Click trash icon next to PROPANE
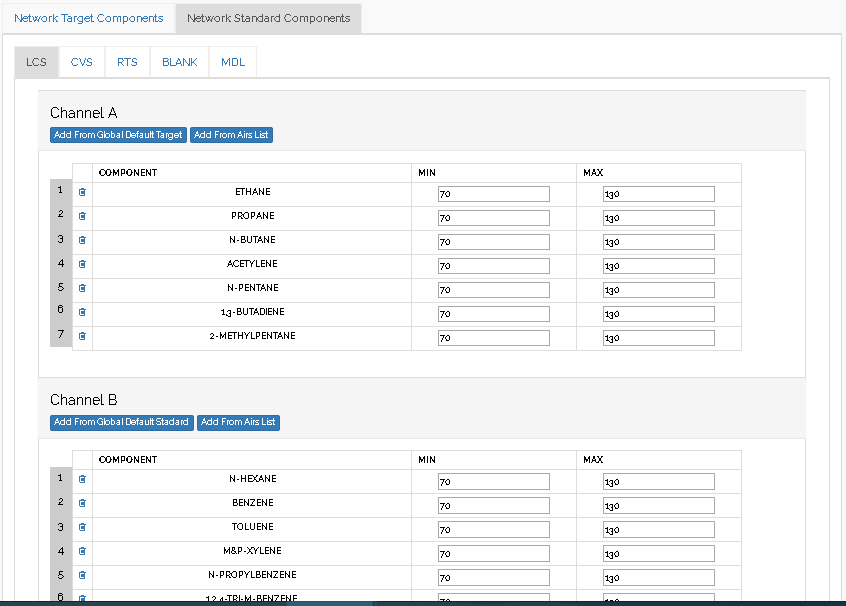The height and width of the screenshot is (606, 846). click(82, 216)
